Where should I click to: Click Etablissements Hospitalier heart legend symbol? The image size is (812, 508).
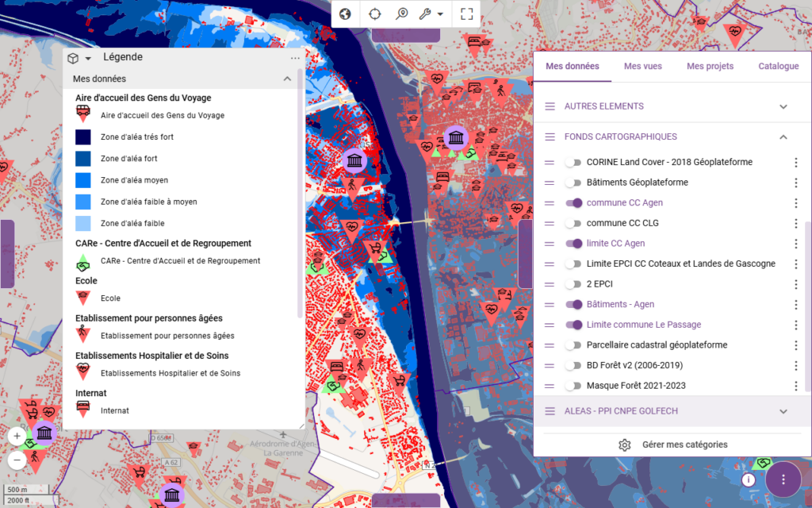coord(82,371)
